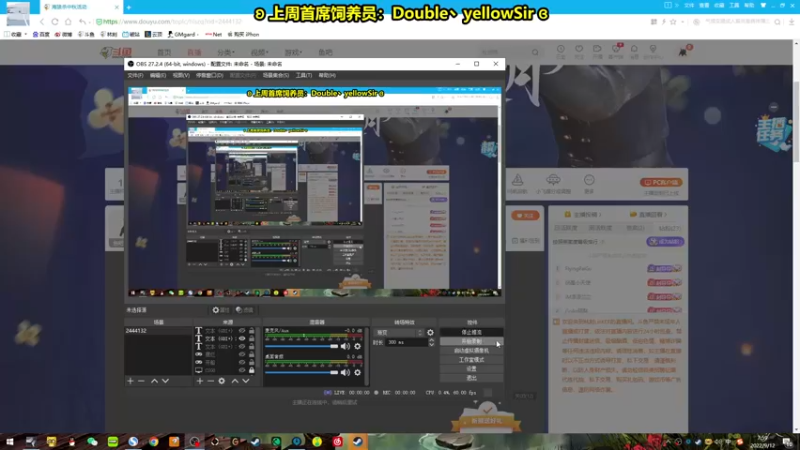Image resolution: width=800 pixels, height=450 pixels.
Task: Open the Windows Start menu
Action: pos(10,441)
